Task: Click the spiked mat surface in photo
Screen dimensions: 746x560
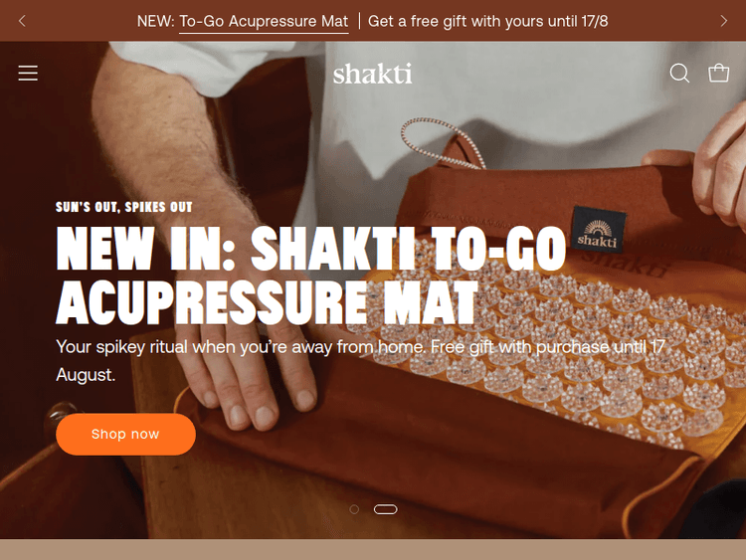Action: [x=571, y=352]
